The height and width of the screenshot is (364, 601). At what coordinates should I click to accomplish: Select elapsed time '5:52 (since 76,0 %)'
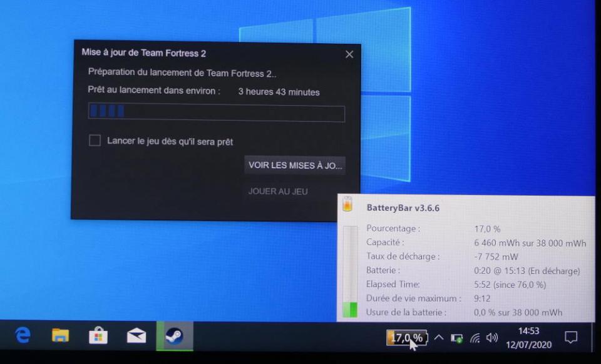click(510, 285)
